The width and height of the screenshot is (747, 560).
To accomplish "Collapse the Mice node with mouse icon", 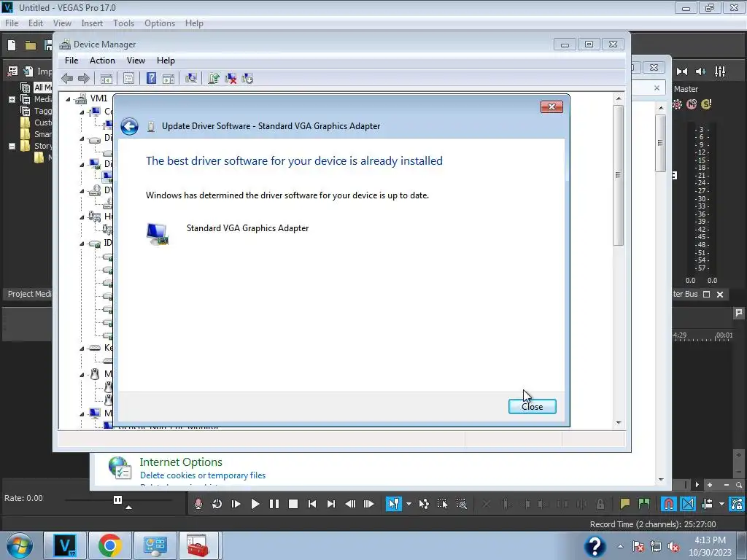I will [82, 374].
